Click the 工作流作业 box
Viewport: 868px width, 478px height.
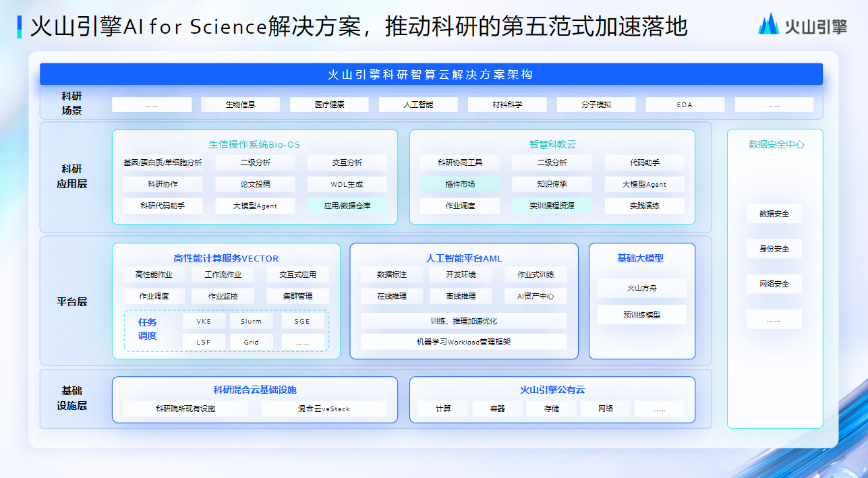[x=223, y=274]
